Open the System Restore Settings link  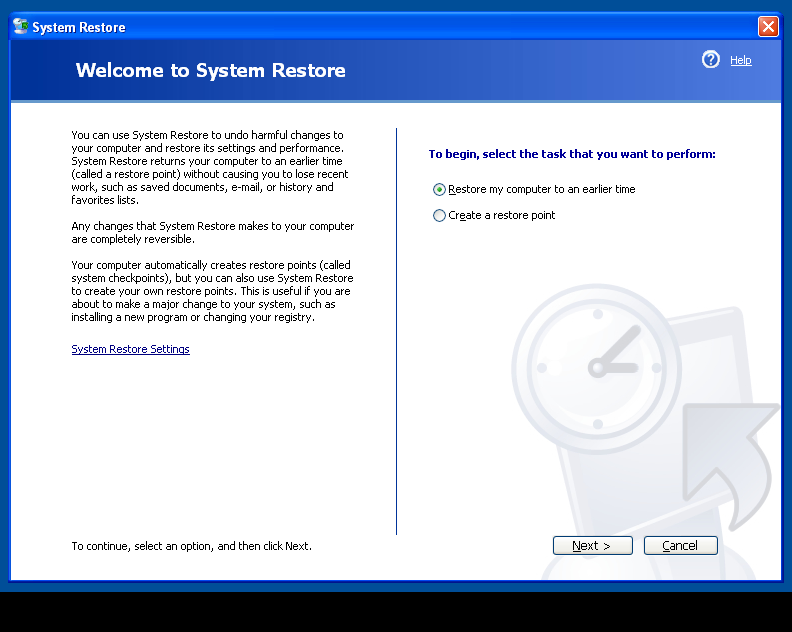(130, 349)
